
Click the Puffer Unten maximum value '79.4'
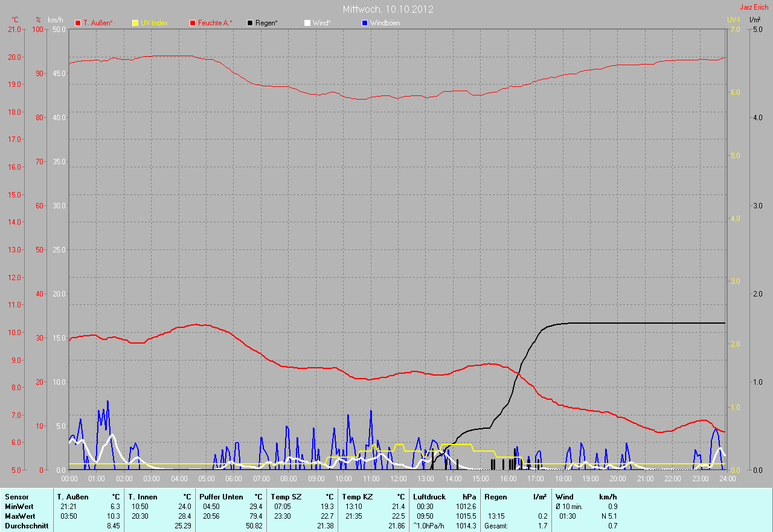click(255, 516)
